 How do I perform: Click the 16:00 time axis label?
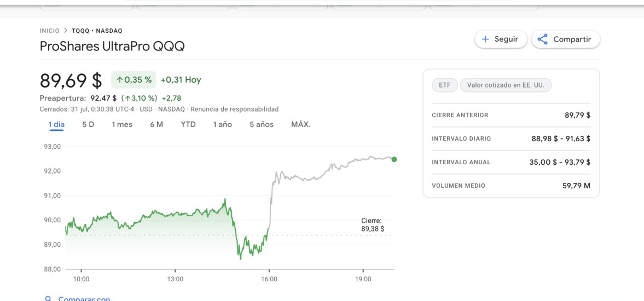(x=269, y=279)
